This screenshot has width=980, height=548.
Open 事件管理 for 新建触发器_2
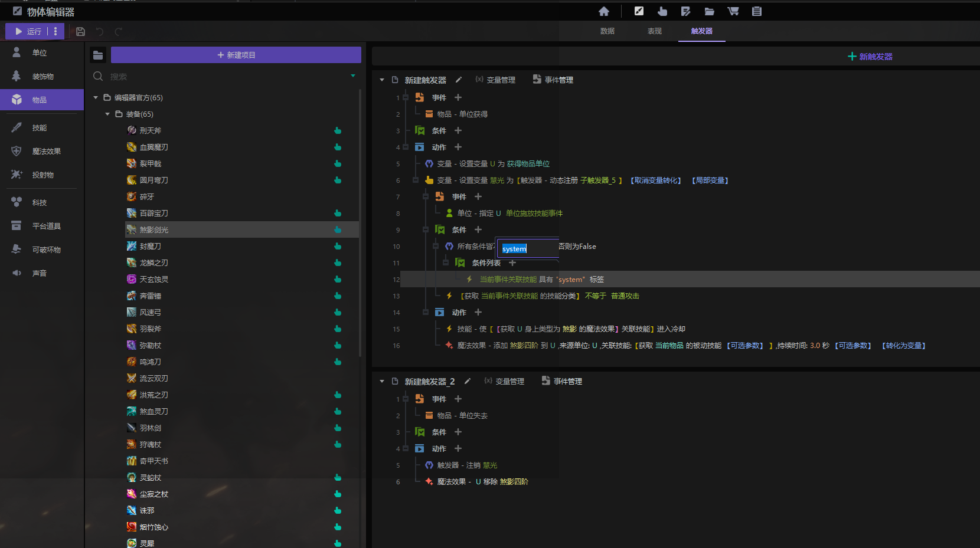tap(561, 381)
